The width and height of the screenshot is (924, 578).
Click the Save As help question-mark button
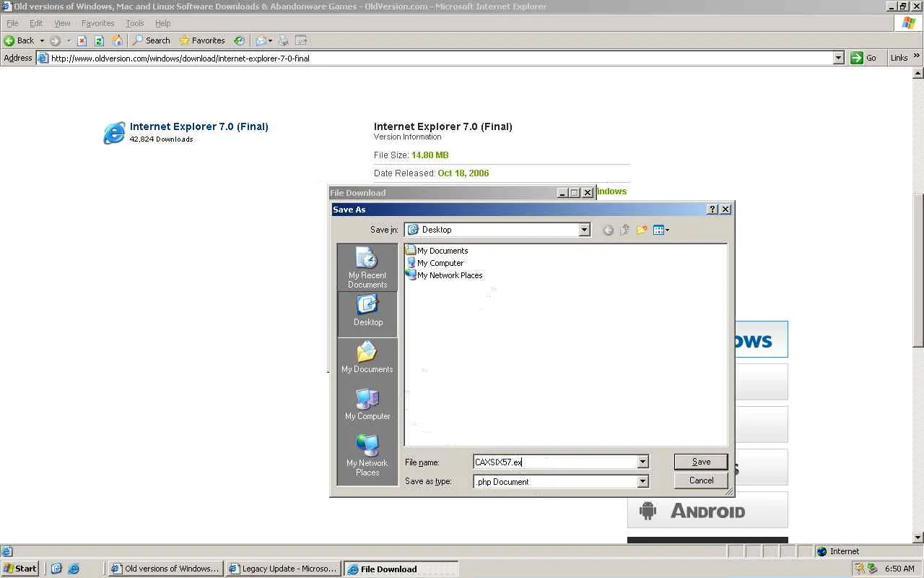click(712, 210)
